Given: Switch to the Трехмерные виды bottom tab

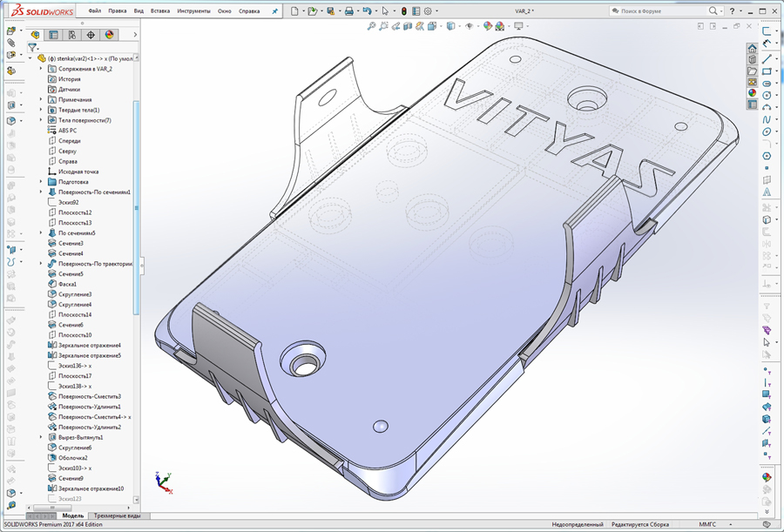Looking at the screenshot, I should click(x=117, y=515).
